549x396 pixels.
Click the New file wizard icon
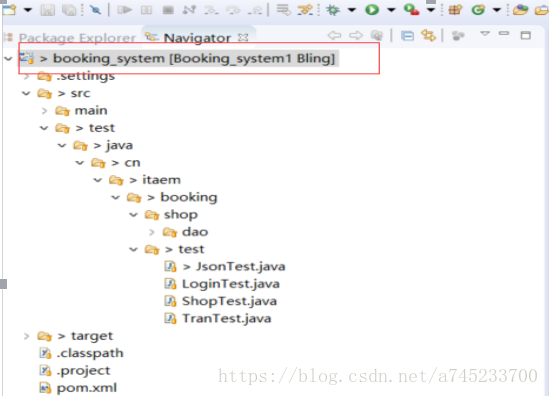click(x=9, y=9)
